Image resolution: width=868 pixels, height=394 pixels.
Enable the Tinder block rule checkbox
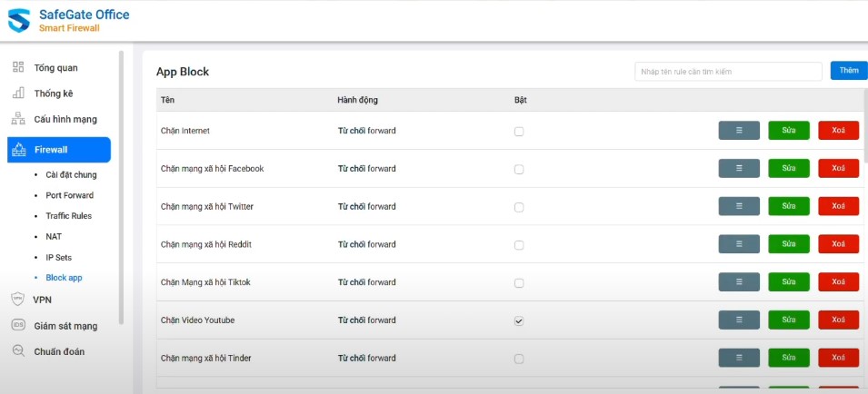coord(519,359)
